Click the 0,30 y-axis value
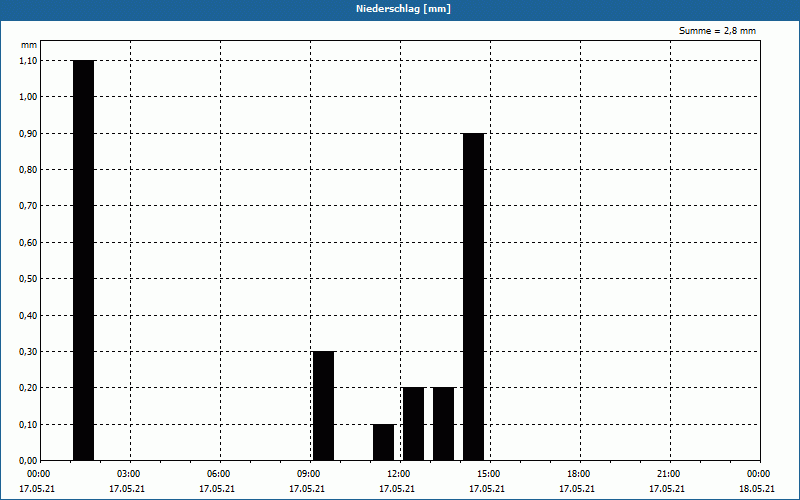 (x=29, y=352)
